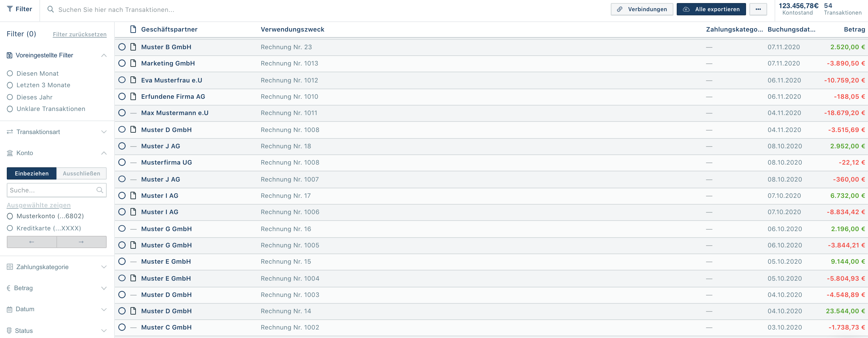
Task: Open the three-dots more options menu
Action: pyautogui.click(x=758, y=9)
